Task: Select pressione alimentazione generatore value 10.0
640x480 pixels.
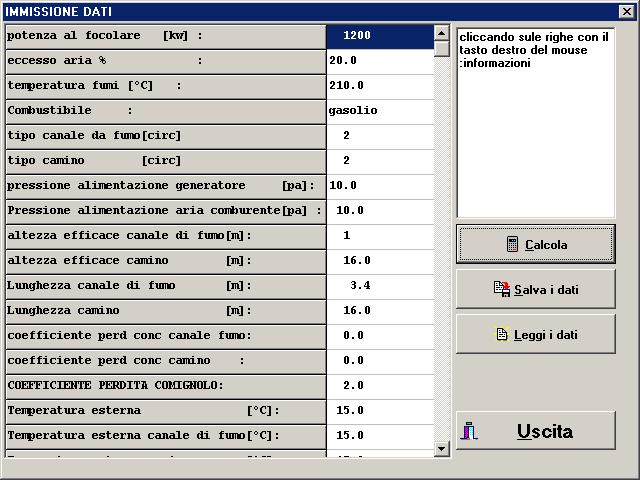Action: 380,187
